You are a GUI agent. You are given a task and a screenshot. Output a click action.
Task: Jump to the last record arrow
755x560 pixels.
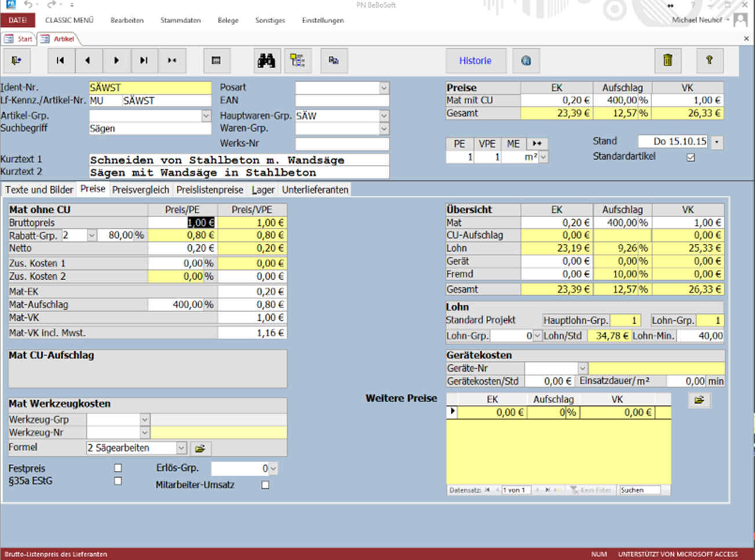point(144,61)
